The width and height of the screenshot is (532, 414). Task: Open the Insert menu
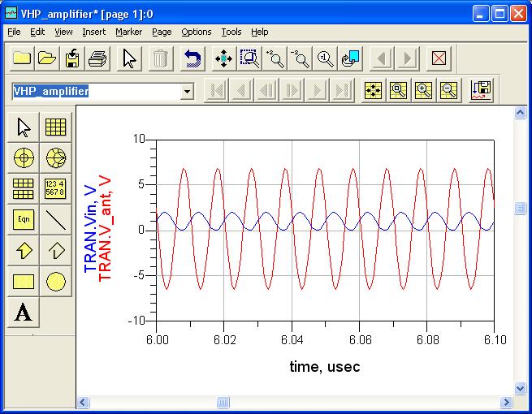tap(93, 32)
